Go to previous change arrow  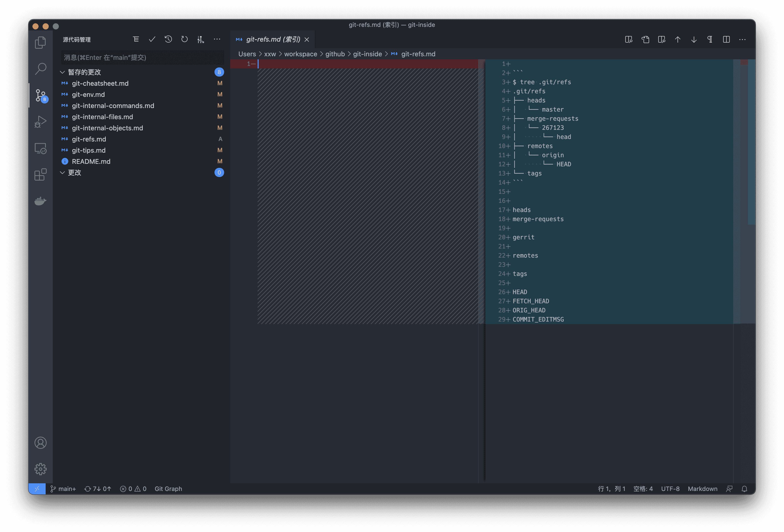click(x=678, y=40)
